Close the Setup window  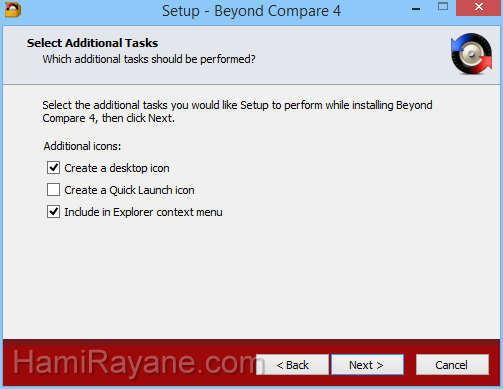[479, 8]
